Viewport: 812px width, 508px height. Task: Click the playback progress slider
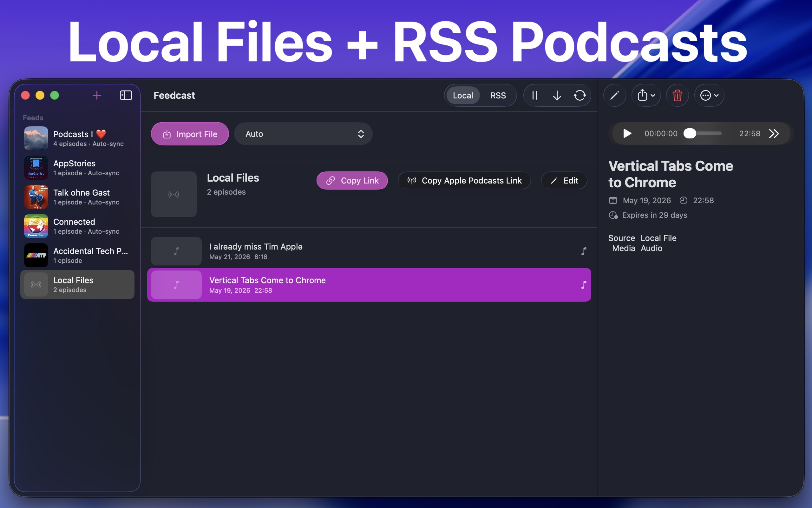coord(703,133)
